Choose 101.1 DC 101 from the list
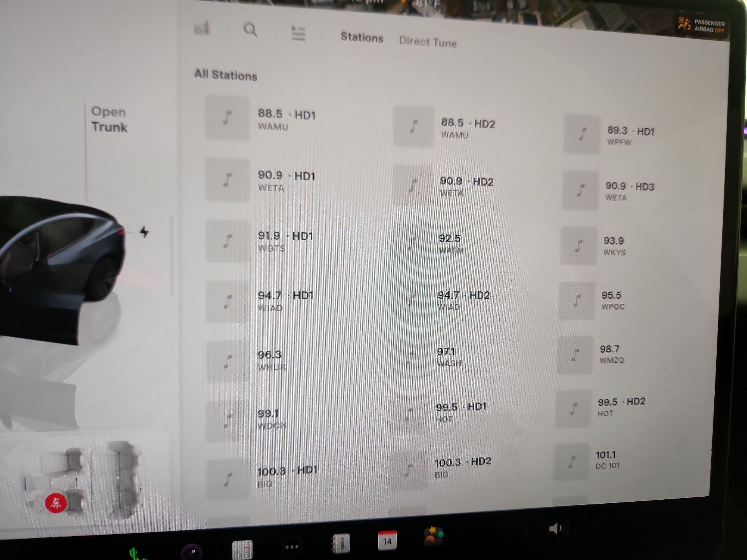 608,460
